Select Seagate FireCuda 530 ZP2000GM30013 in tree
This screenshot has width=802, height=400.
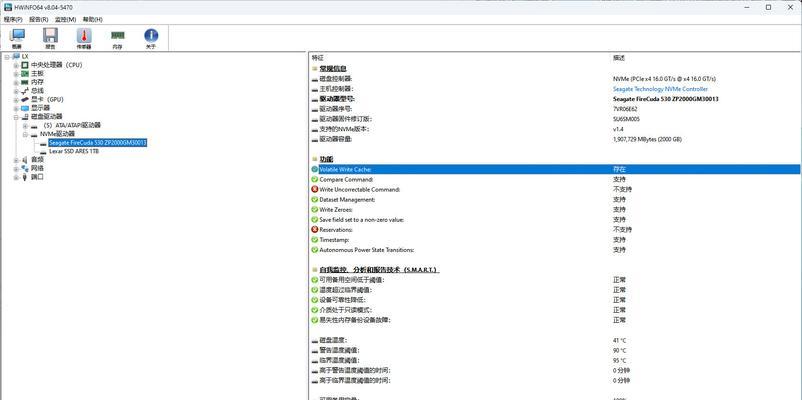(x=98, y=143)
